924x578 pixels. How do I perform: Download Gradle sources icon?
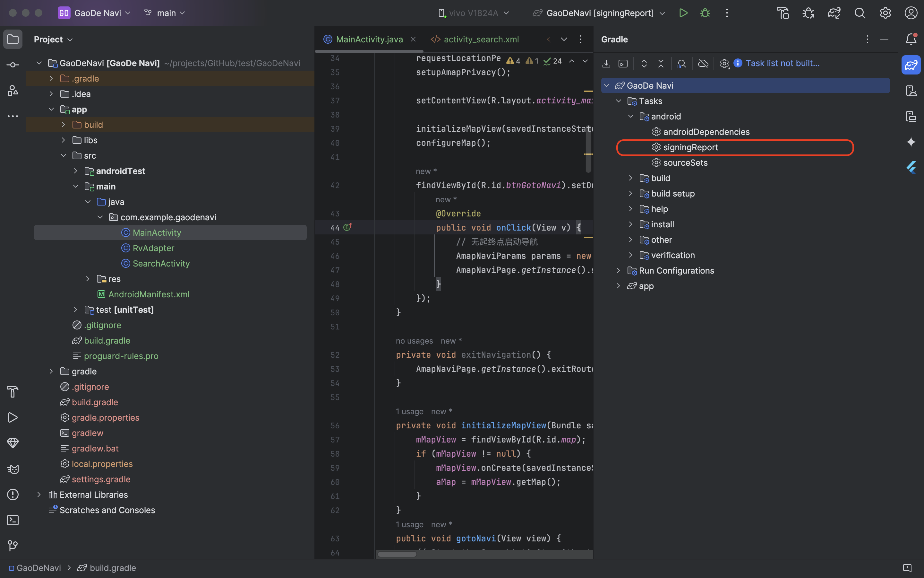click(x=606, y=64)
